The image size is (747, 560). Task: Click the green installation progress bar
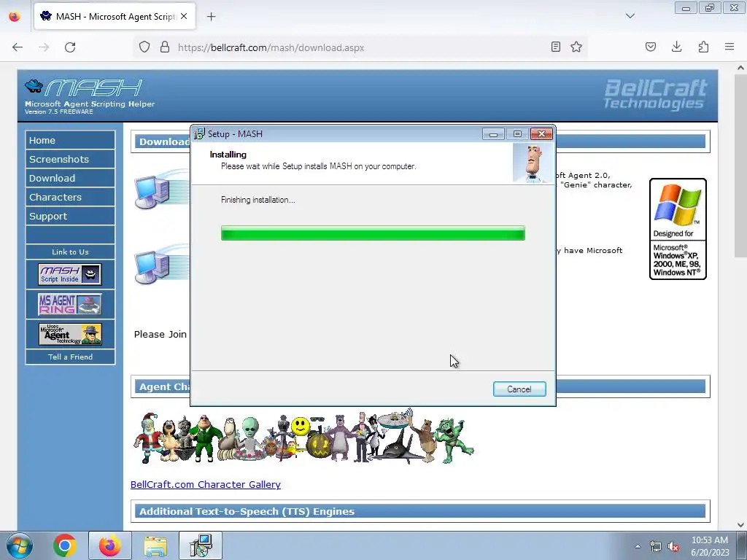[373, 233]
